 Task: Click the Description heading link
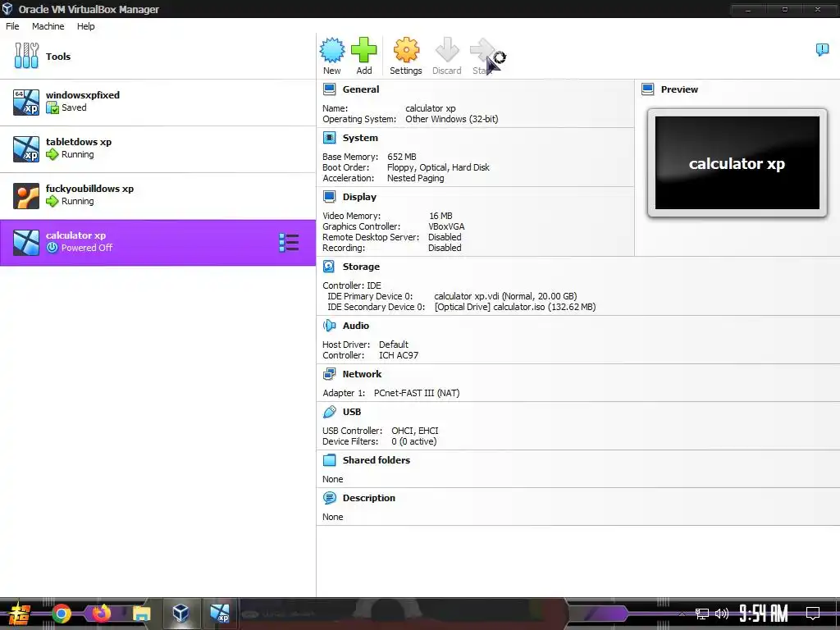click(x=369, y=498)
